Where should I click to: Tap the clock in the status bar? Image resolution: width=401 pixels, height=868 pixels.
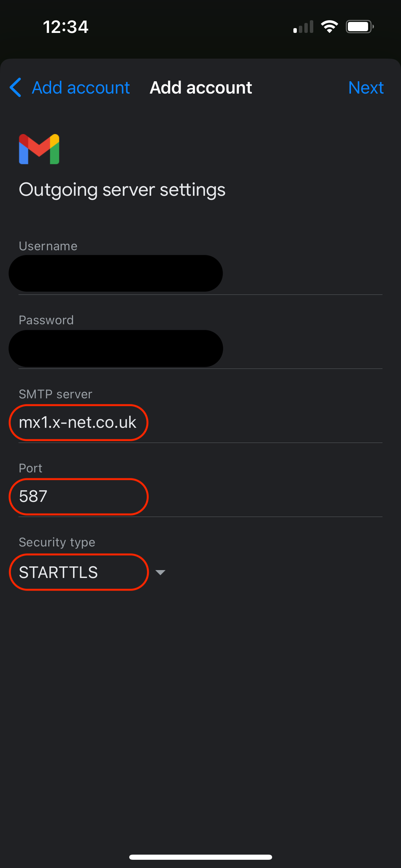[66, 26]
